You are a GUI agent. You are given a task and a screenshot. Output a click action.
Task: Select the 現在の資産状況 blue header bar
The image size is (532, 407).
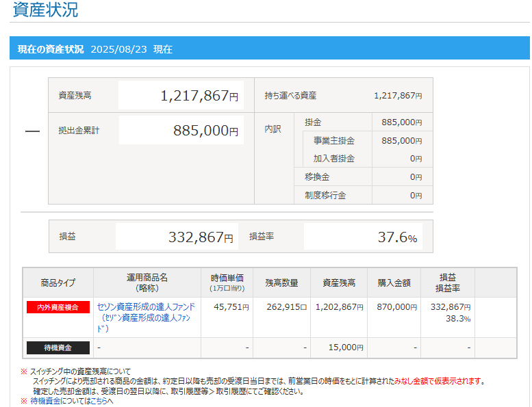pyautogui.click(x=270, y=49)
